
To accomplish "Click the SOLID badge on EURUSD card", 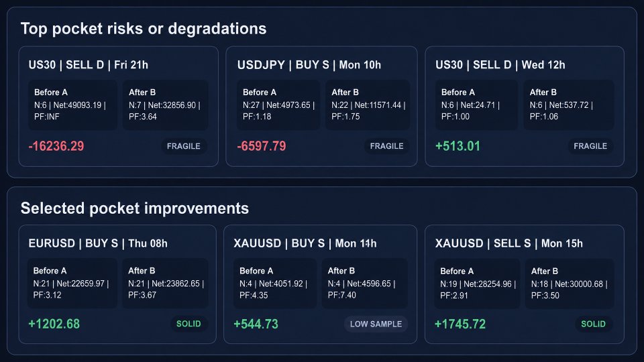I will [189, 324].
